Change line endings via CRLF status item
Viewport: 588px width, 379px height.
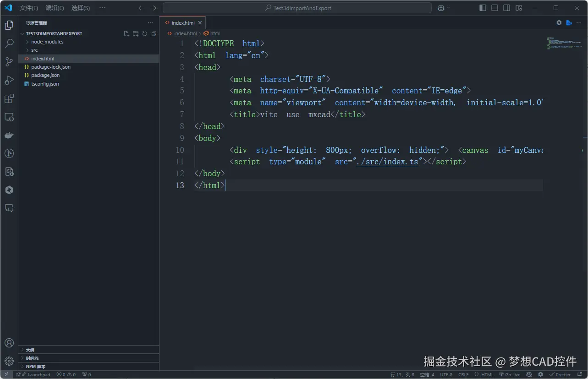pos(463,374)
